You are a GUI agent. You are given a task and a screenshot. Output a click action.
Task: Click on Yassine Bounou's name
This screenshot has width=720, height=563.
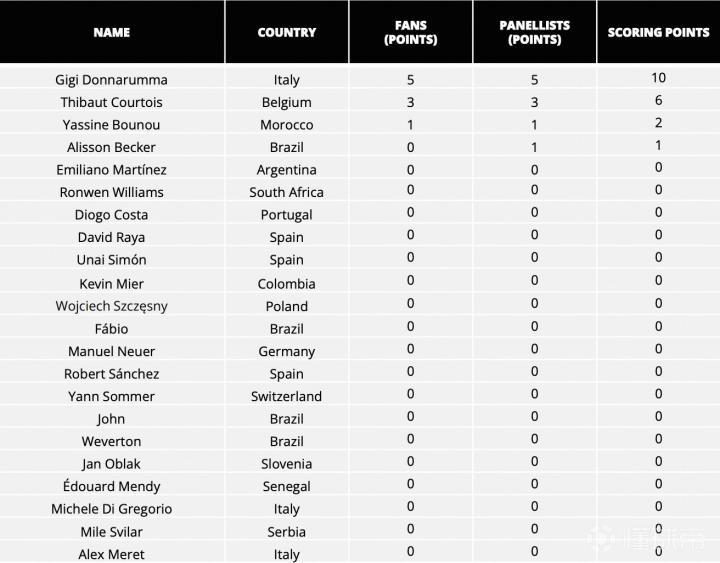112,124
